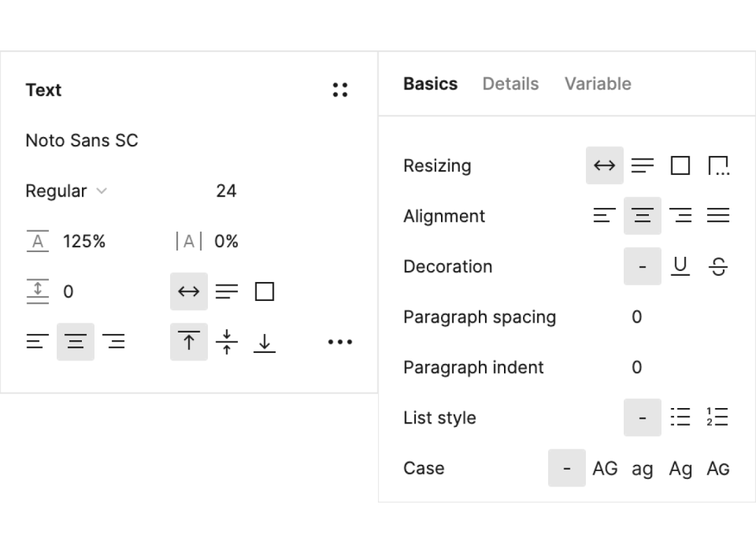
Task: Enable uppercase AG case option
Action: [605, 468]
